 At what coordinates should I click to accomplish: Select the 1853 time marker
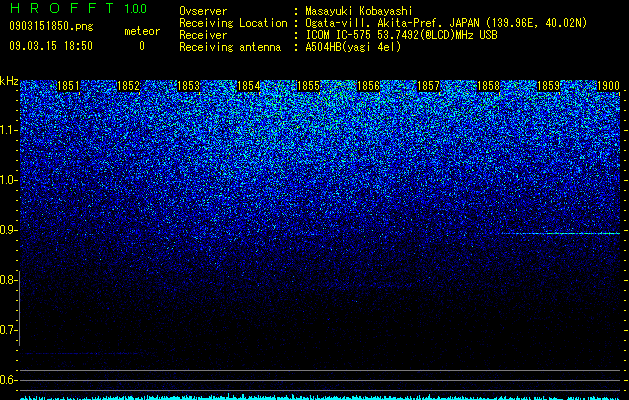point(189,86)
